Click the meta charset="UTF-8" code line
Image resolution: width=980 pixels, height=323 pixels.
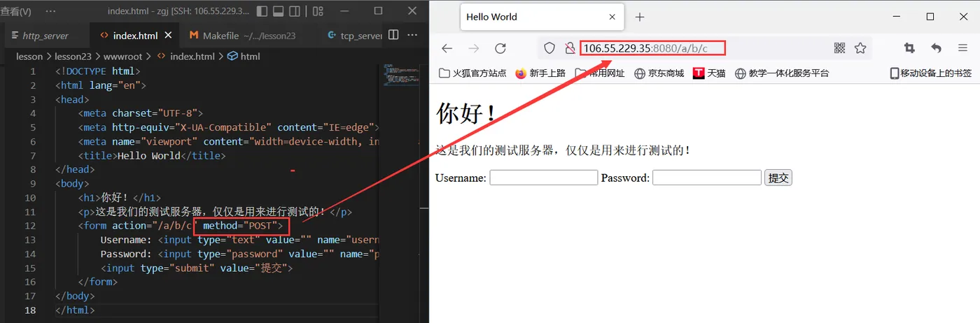point(141,113)
